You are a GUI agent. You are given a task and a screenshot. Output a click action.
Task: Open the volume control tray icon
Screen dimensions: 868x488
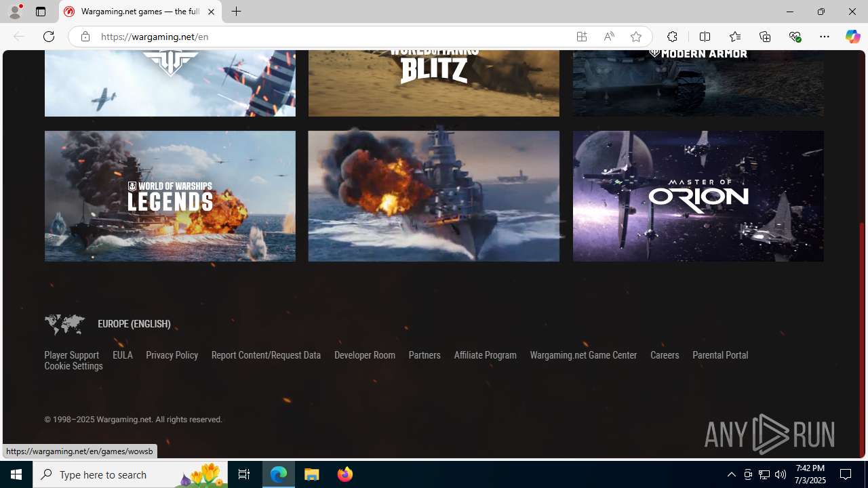click(781, 474)
